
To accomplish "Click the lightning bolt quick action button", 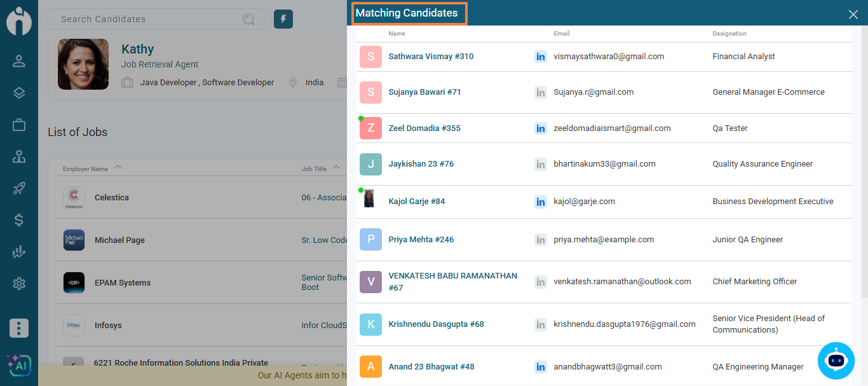I will pos(283,19).
